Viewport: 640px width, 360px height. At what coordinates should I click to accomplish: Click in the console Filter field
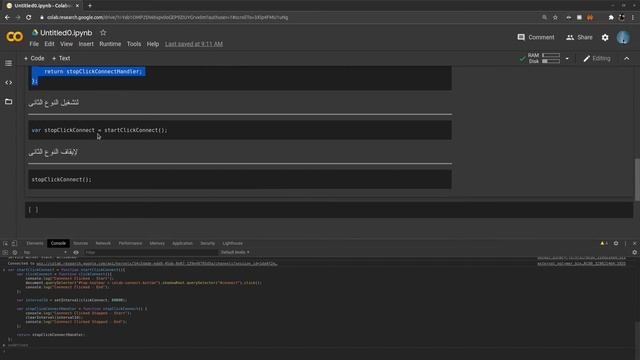[150, 252]
